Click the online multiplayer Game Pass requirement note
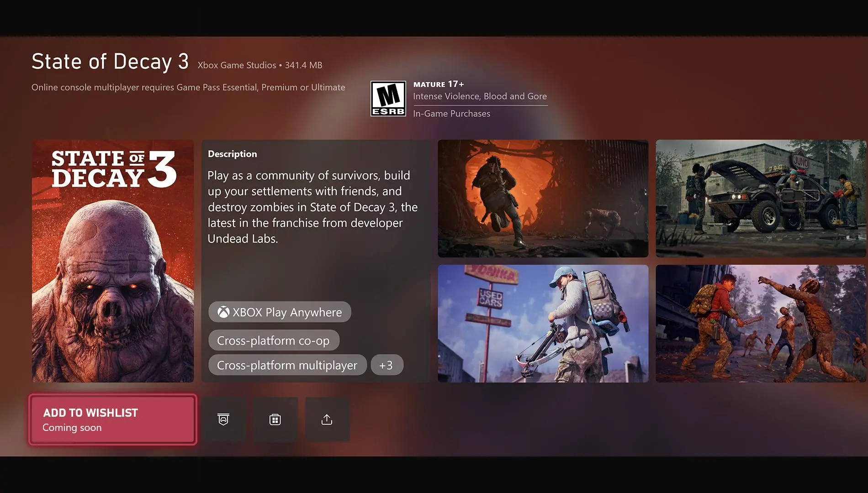This screenshot has height=493, width=868. click(x=188, y=87)
